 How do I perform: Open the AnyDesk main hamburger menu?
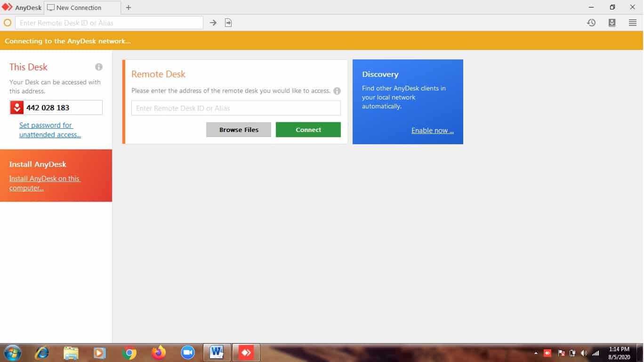click(x=633, y=23)
